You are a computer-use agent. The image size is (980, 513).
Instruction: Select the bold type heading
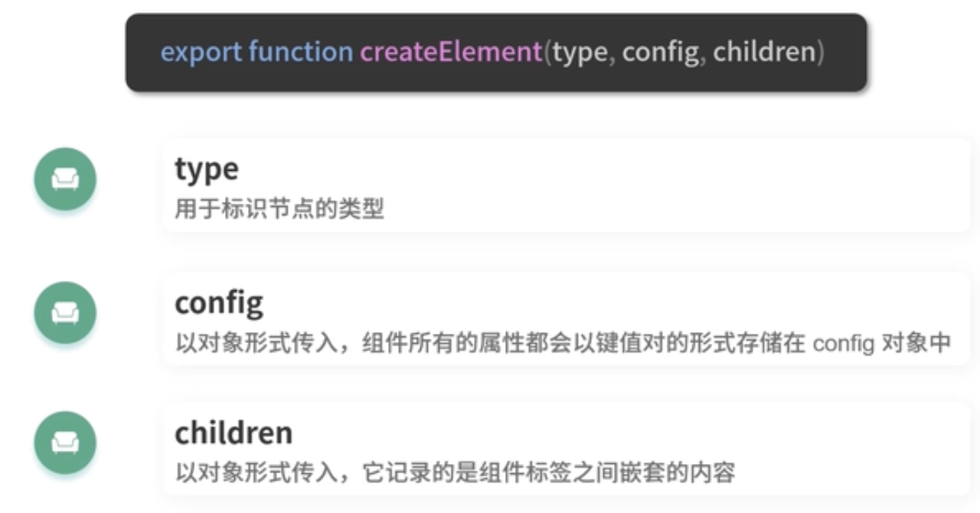[206, 169]
